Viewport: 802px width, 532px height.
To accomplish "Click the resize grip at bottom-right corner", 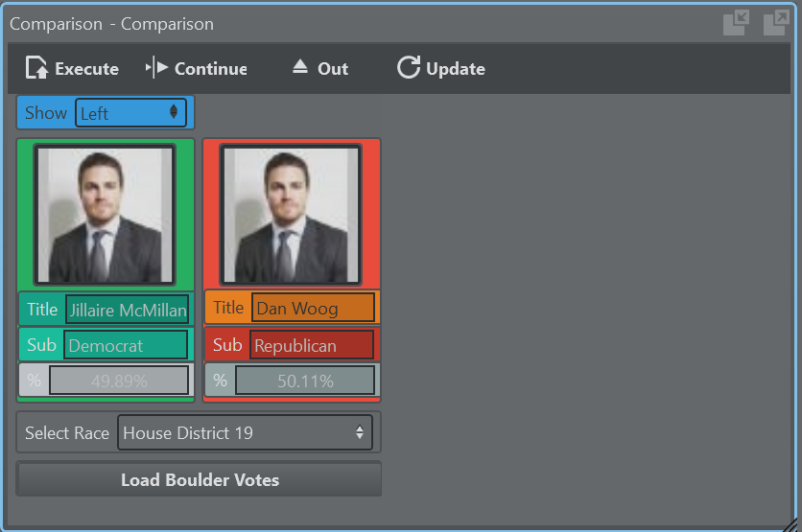I will pyautogui.click(x=789, y=522).
